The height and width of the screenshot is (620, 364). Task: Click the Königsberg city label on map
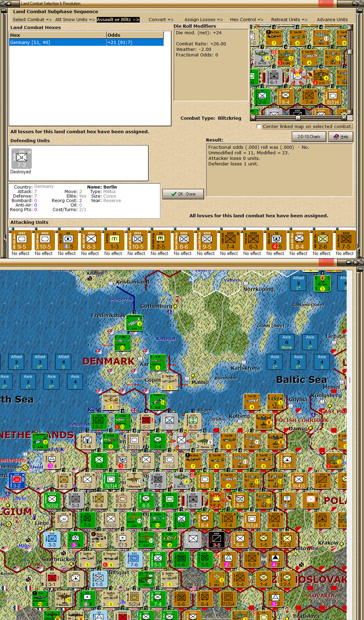tap(326, 395)
